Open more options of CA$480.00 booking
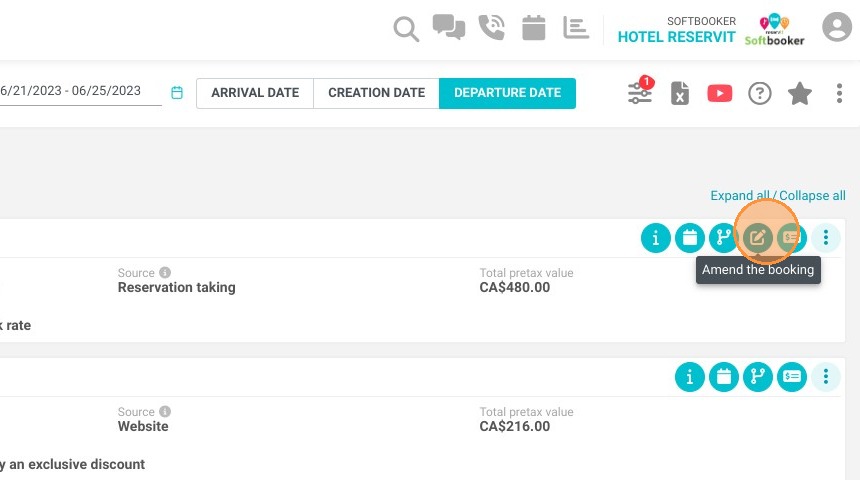The height and width of the screenshot is (480, 860). (825, 238)
